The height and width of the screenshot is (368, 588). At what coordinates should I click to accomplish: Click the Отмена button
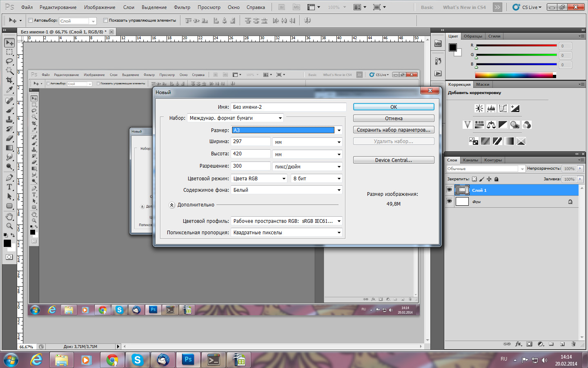[x=394, y=118]
